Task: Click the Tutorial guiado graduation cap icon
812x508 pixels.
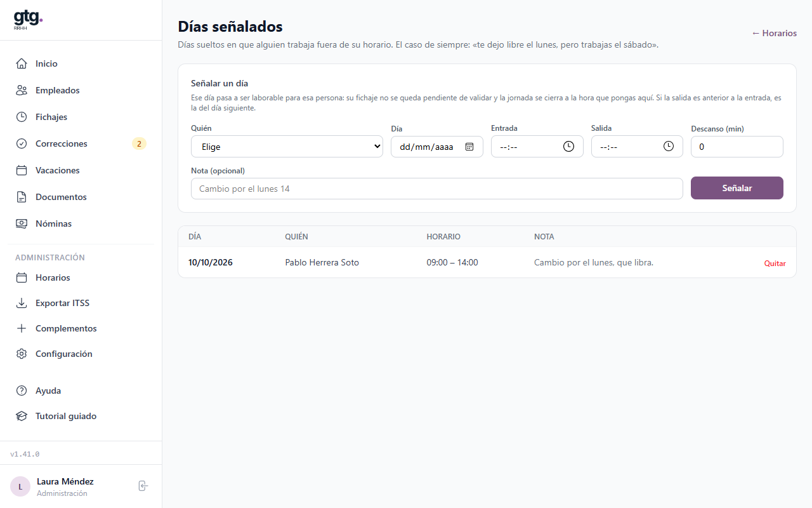Action: tap(22, 416)
